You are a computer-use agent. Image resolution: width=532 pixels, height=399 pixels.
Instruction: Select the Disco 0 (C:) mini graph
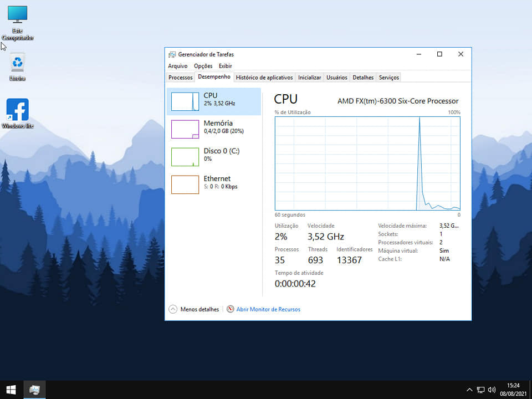pos(185,157)
